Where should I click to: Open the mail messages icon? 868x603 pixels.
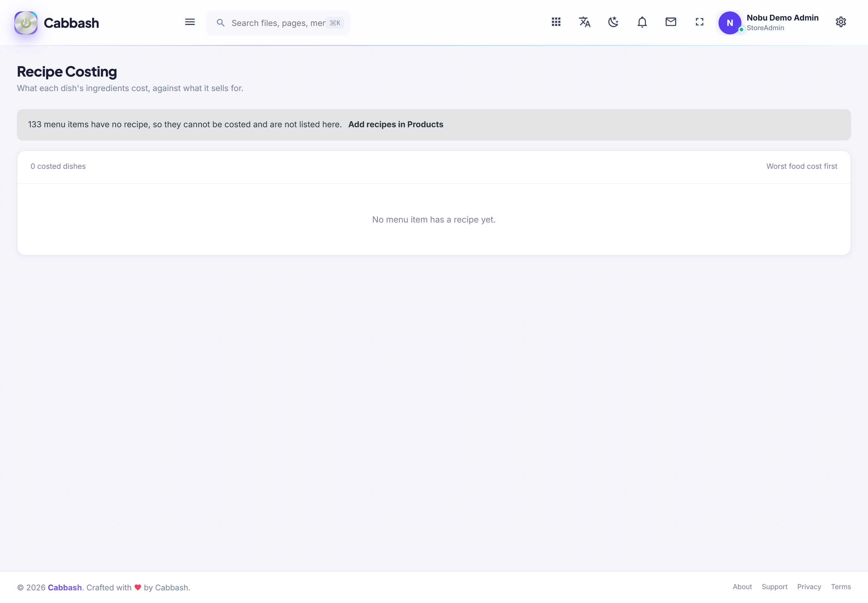[x=671, y=22]
